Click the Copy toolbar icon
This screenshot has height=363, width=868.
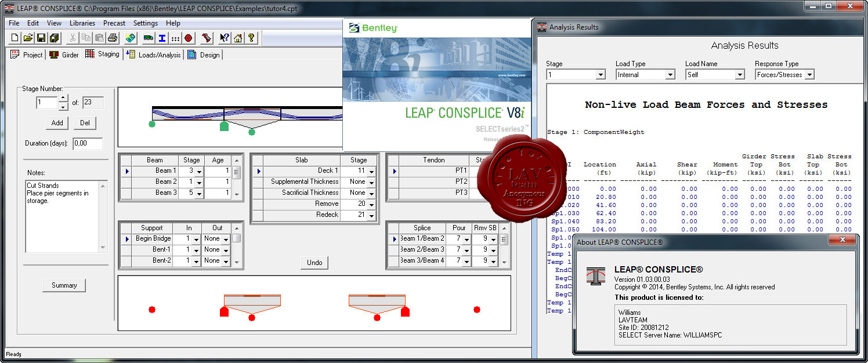click(86, 38)
